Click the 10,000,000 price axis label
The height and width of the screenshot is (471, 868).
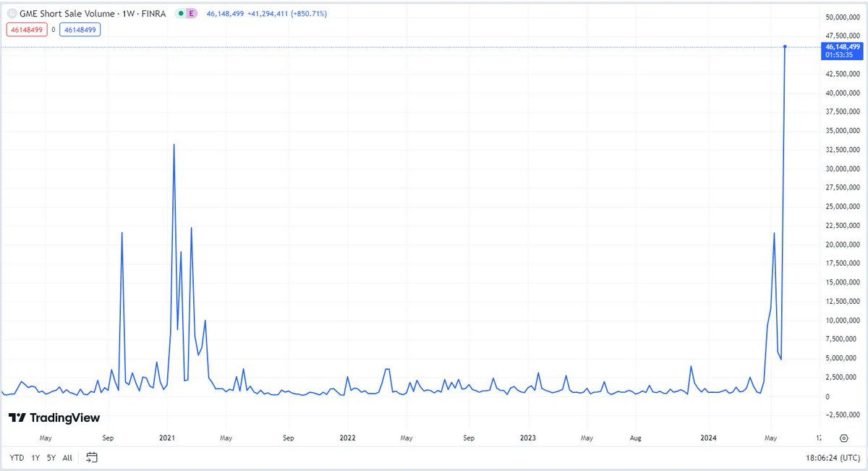[842, 321]
